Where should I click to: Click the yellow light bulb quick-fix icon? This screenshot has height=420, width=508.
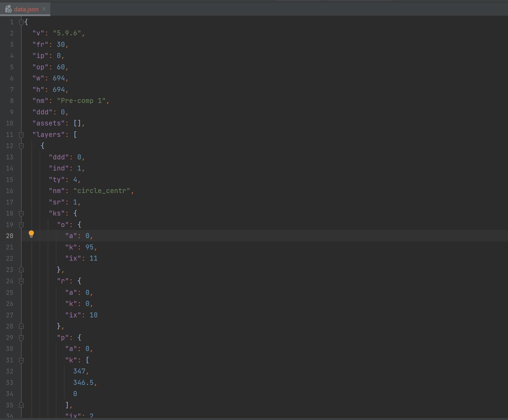point(31,234)
